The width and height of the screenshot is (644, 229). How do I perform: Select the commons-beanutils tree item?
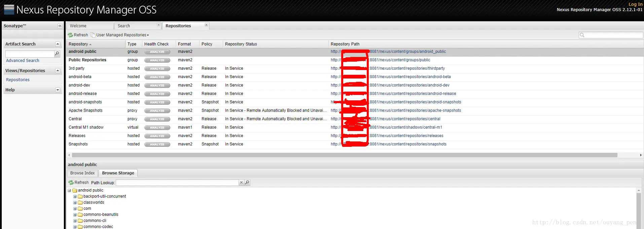pyautogui.click(x=101, y=215)
